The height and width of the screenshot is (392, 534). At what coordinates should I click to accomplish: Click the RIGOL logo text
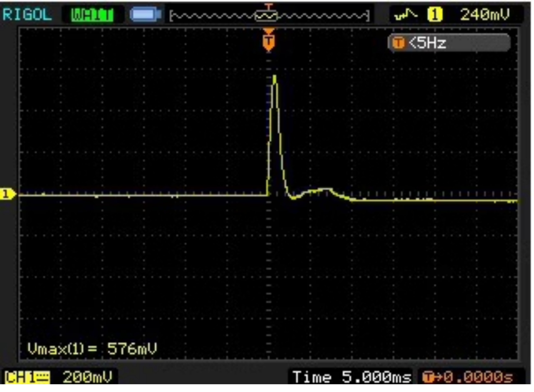[x=27, y=15]
